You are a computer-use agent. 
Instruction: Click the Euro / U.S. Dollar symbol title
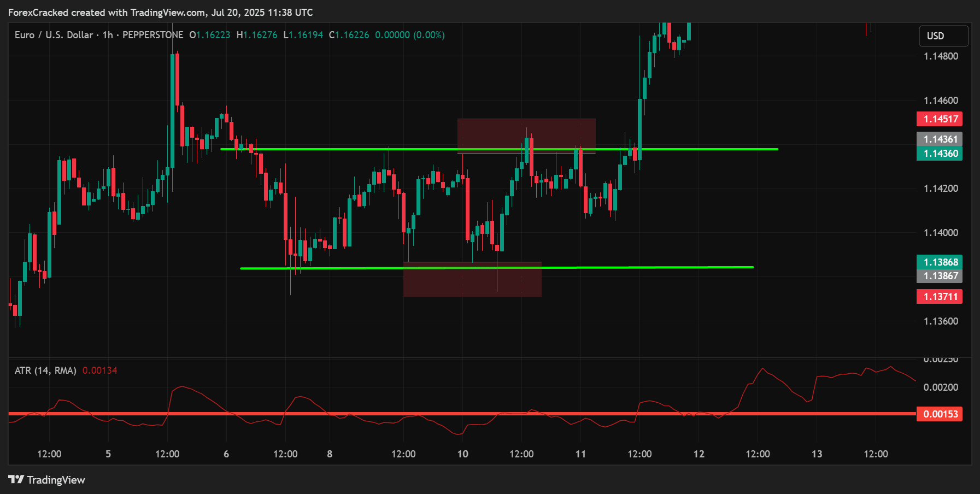[x=54, y=35]
